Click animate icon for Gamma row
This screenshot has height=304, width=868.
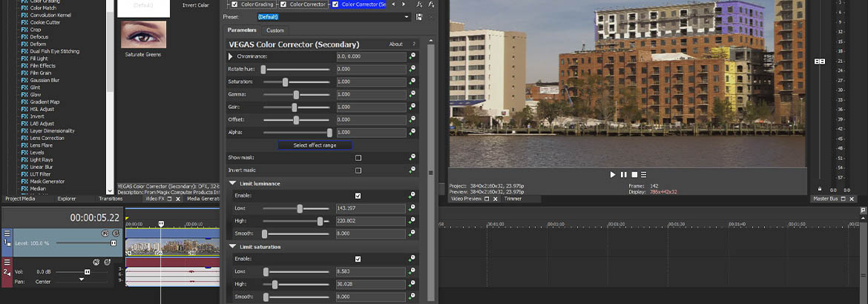pyautogui.click(x=412, y=95)
